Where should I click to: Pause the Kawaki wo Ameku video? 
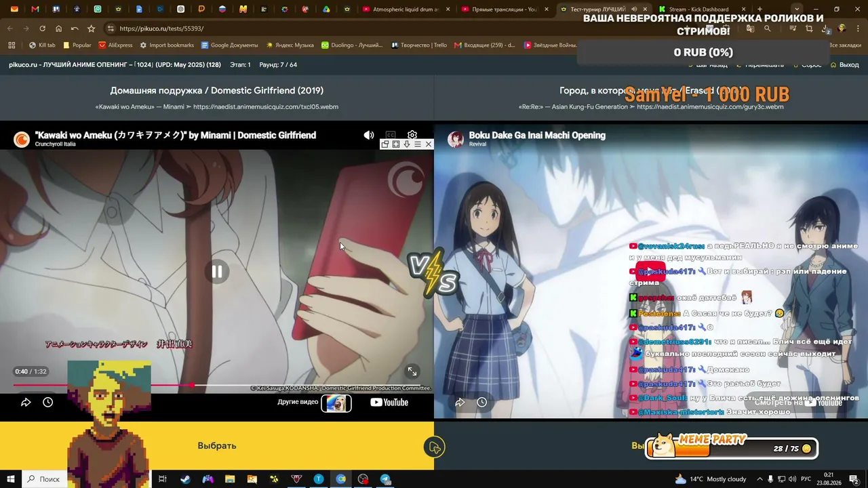click(x=217, y=272)
